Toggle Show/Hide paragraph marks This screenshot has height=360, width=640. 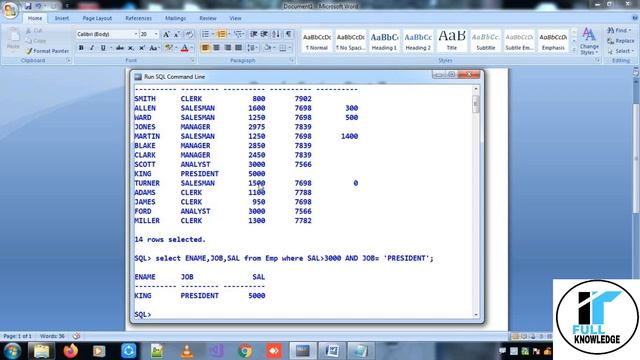click(x=288, y=34)
